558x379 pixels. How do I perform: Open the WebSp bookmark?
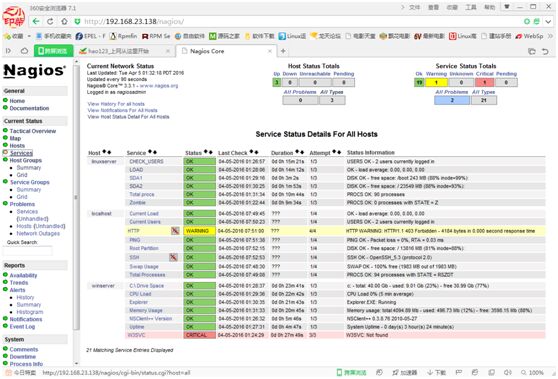529,36
